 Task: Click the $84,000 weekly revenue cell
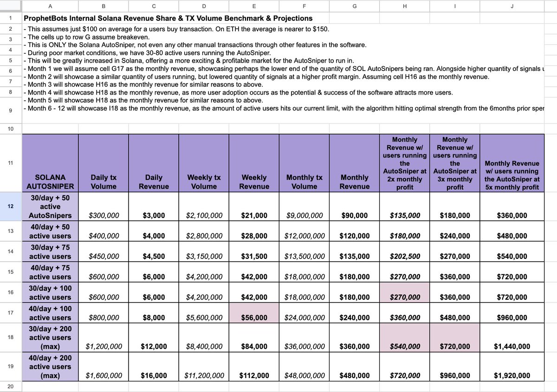(254, 338)
